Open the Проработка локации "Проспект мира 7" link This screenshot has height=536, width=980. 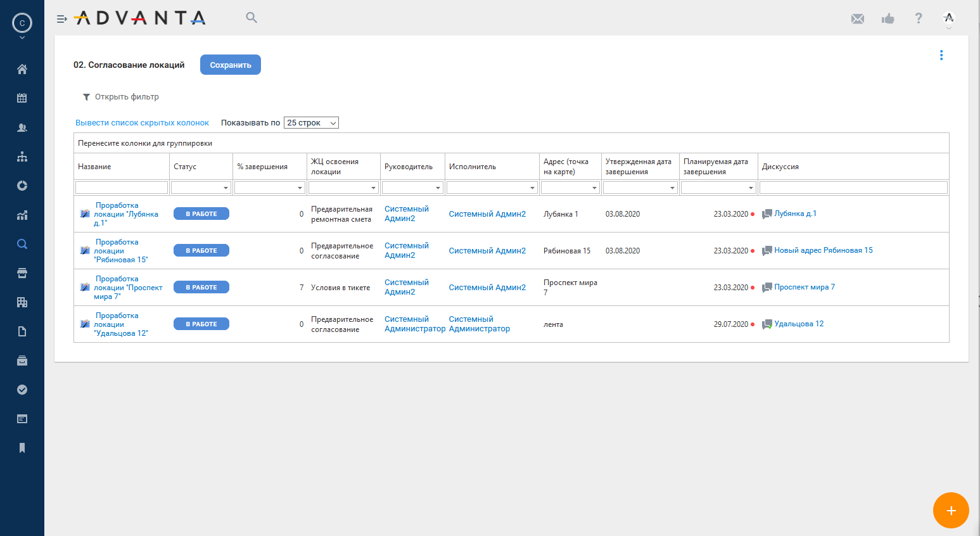(x=128, y=288)
